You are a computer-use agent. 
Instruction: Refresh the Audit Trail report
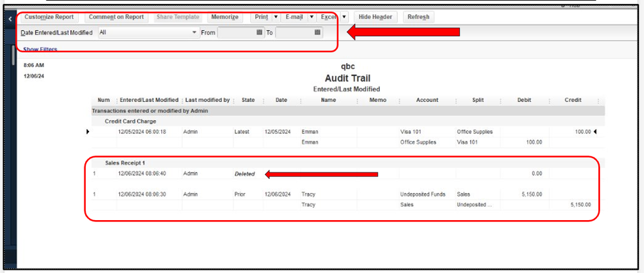[x=418, y=17]
